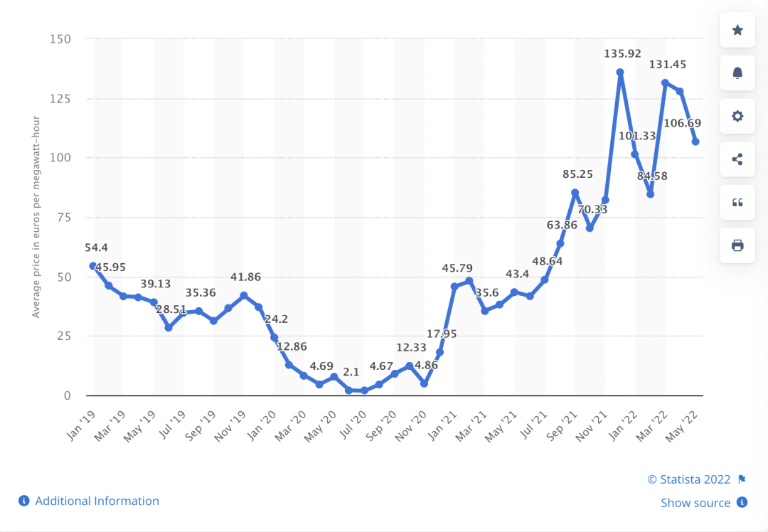Viewport: 768px width, 532px height.
Task: Click the last data point 106.69
Action: [x=695, y=142]
